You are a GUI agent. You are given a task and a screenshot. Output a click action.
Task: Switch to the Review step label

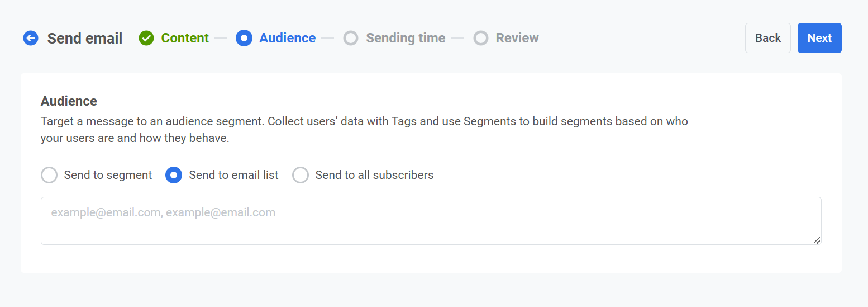pyautogui.click(x=517, y=38)
